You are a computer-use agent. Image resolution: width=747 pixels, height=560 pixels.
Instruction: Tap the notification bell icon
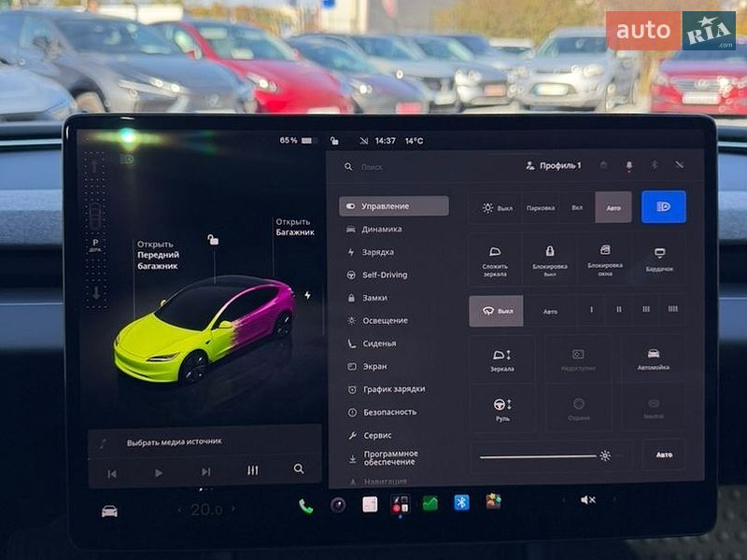tap(628, 166)
